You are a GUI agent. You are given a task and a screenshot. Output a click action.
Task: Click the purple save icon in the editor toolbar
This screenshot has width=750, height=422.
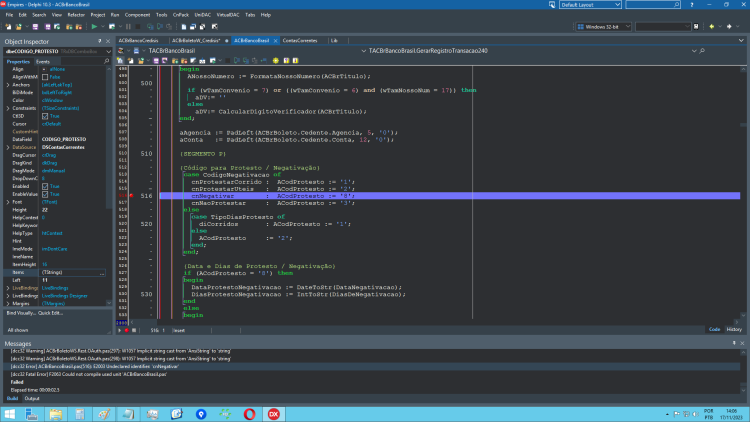pos(156,61)
